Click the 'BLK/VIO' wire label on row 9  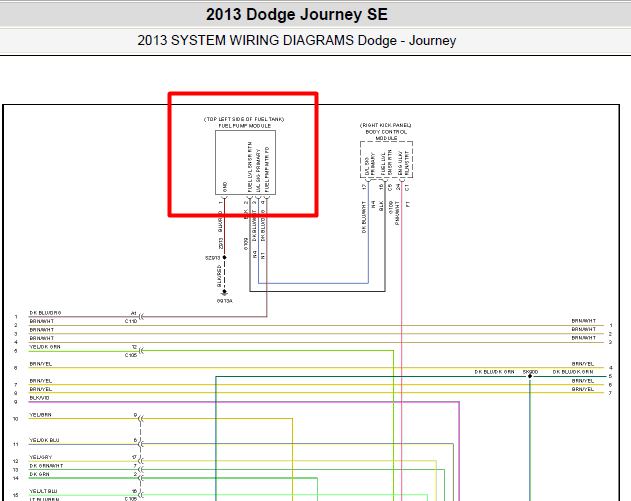click(39, 398)
